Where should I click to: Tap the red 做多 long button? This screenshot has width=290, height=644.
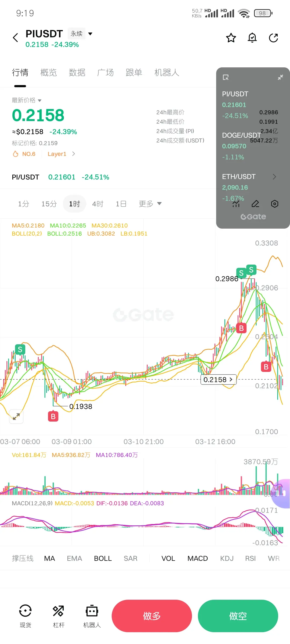(152, 616)
